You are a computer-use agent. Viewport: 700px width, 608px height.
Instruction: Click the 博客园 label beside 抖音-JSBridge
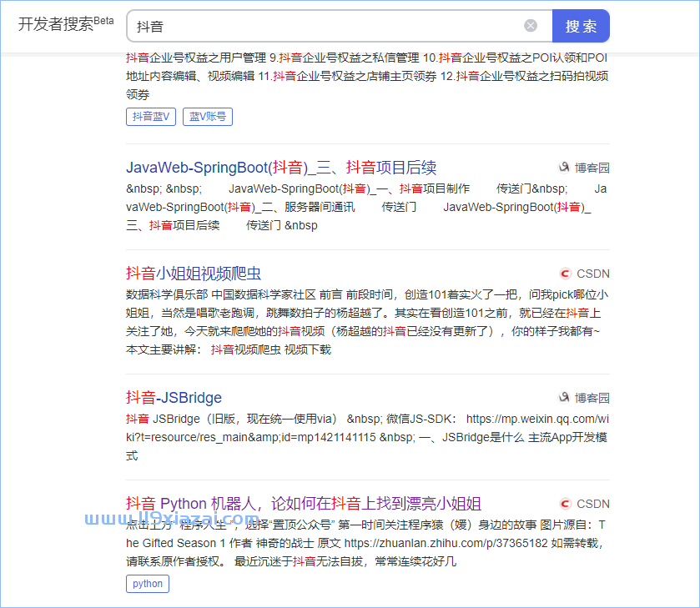(x=592, y=398)
